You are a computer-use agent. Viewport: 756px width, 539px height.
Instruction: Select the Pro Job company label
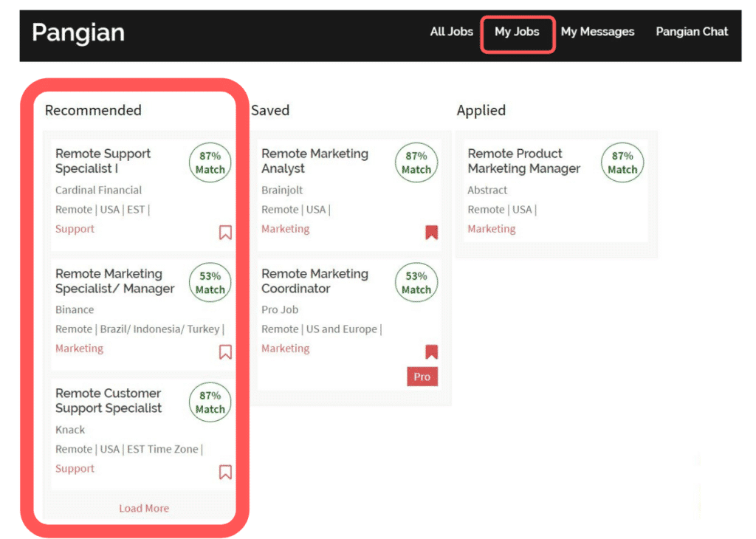point(280,309)
